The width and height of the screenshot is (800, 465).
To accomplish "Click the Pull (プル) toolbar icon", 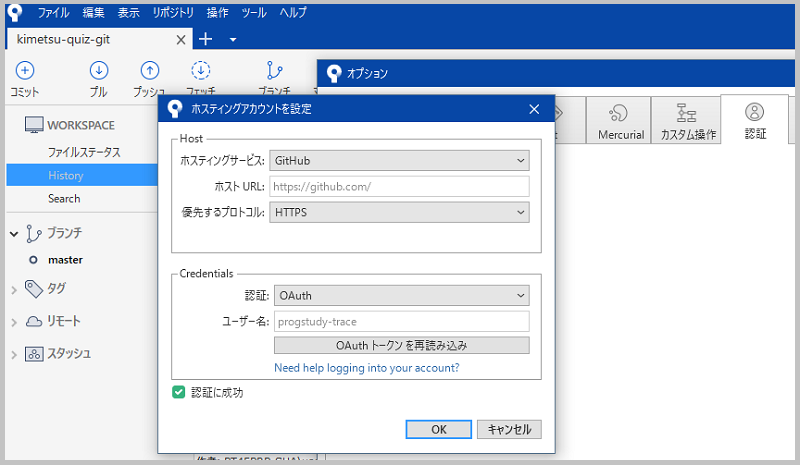I will click(98, 70).
